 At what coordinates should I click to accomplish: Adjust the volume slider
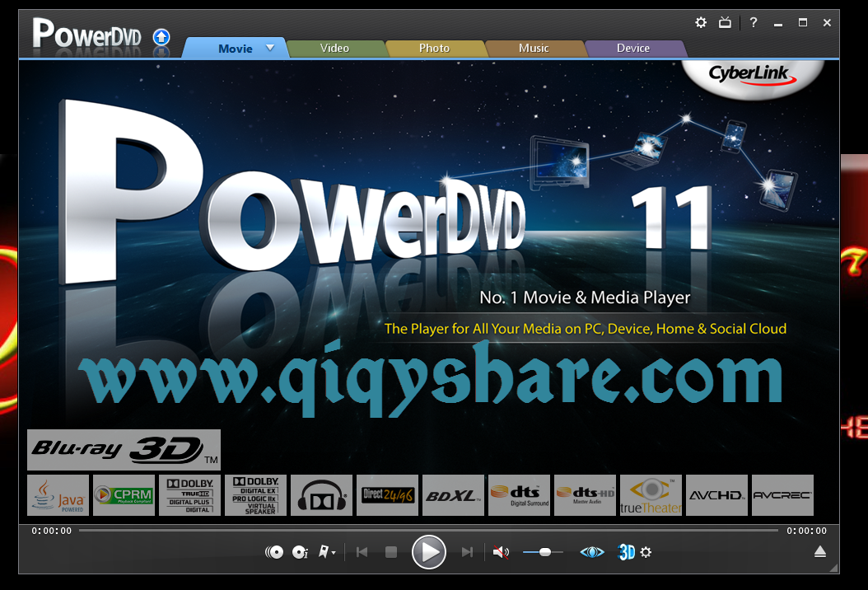pyautogui.click(x=543, y=552)
